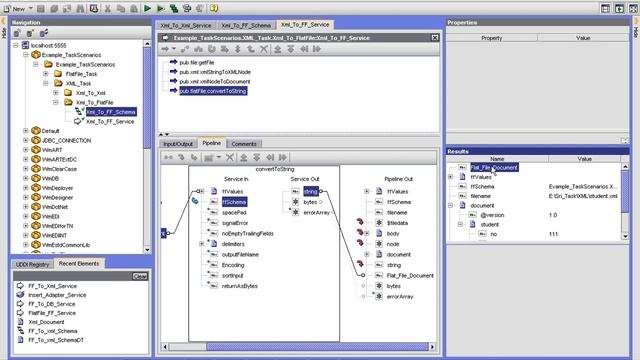Open FF_To_Xml_Service in Recent Elements
Image resolution: width=640 pixels, height=360 pixels.
(x=52, y=286)
